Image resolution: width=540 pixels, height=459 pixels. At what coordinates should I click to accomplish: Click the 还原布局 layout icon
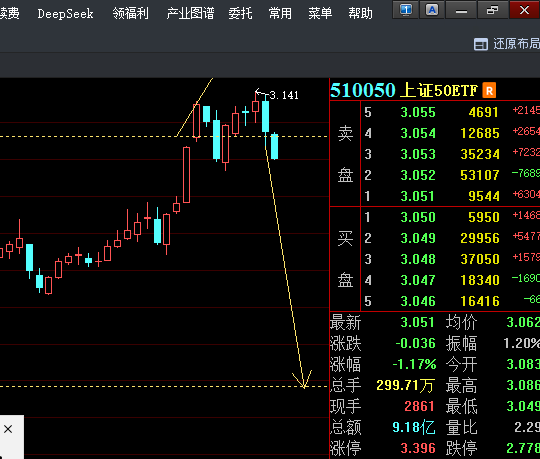coord(481,44)
